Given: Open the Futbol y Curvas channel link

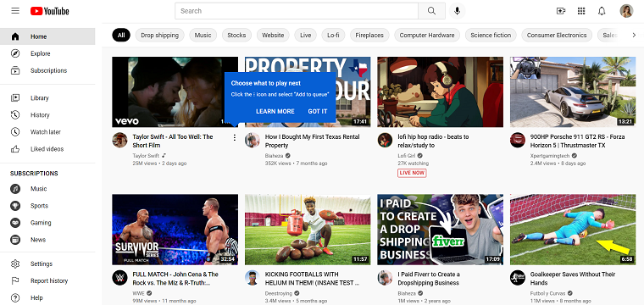Looking at the screenshot, I should pyautogui.click(x=548, y=293).
